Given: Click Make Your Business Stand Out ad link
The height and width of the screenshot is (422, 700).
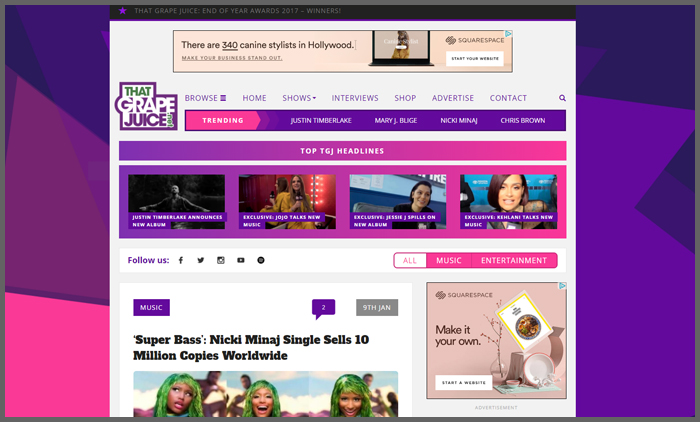Looking at the screenshot, I should [232, 58].
